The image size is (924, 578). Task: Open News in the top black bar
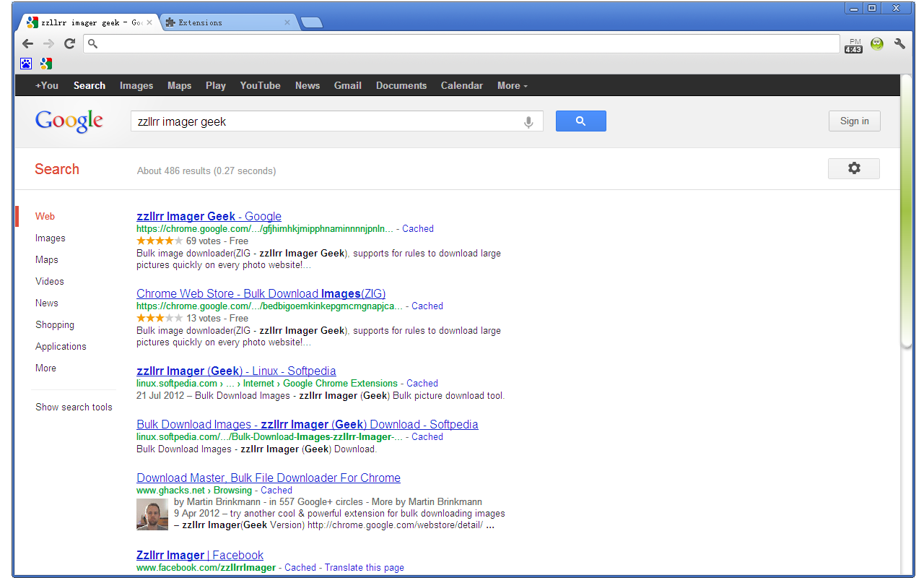click(x=308, y=85)
